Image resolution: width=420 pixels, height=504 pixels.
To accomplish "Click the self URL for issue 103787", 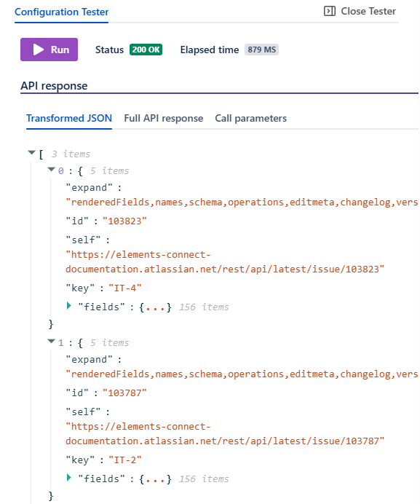I will [225, 433].
